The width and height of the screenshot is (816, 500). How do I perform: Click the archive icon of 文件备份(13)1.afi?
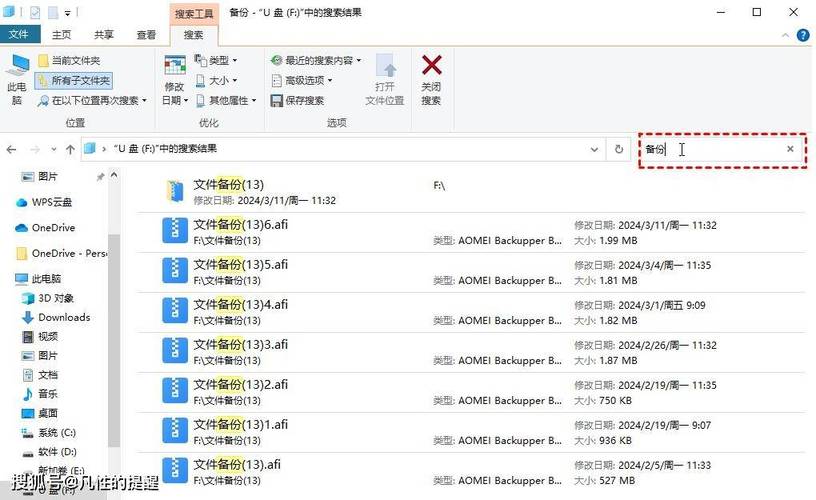(175, 430)
